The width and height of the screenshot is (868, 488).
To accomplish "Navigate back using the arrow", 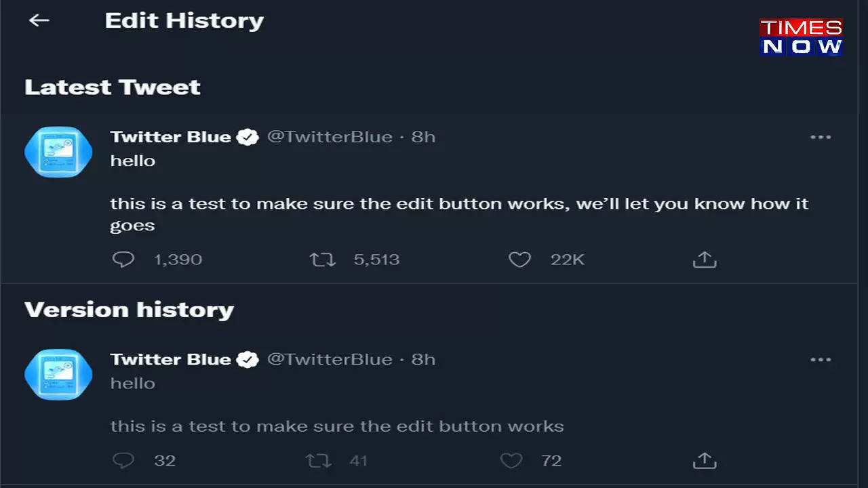I will click(x=39, y=20).
